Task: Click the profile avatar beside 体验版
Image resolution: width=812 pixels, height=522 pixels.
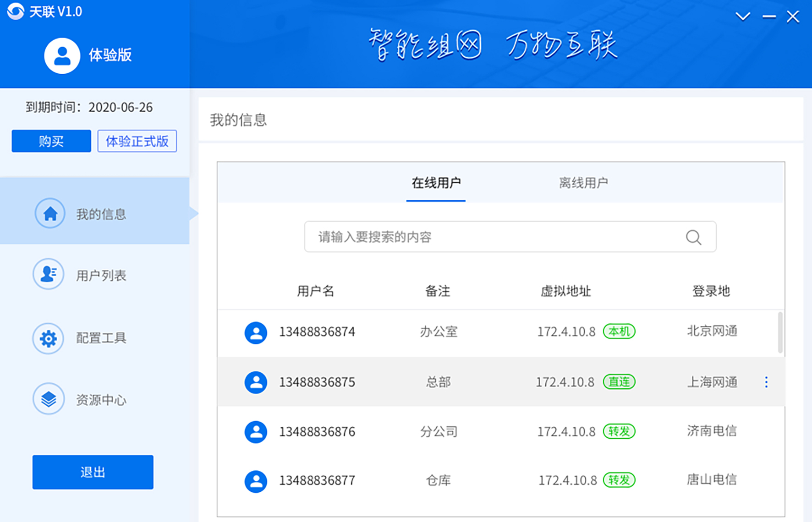Action: [x=62, y=55]
